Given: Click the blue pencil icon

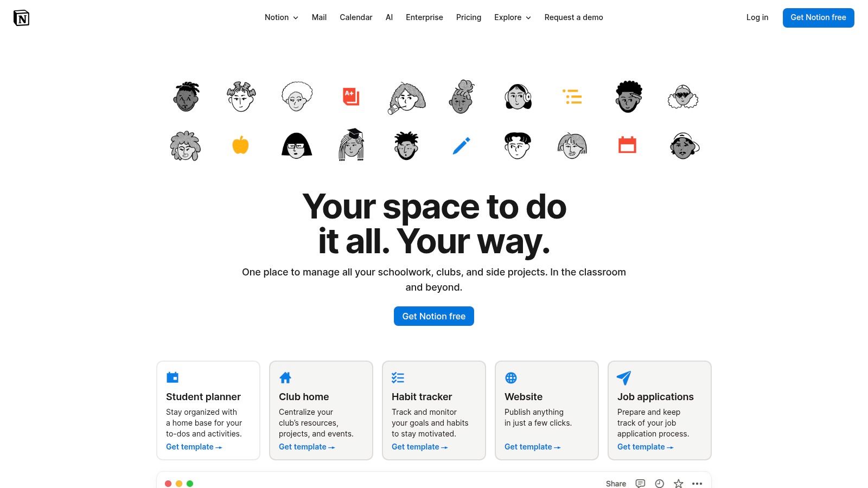Looking at the screenshot, I should tap(462, 145).
